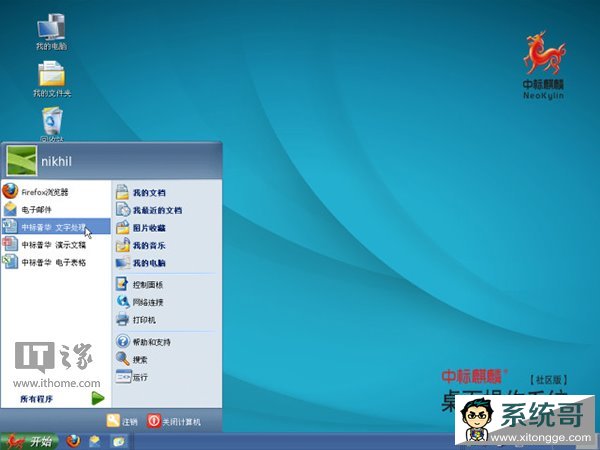Open 我的文档 in start menu
This screenshot has width=600, height=450.
point(140,192)
